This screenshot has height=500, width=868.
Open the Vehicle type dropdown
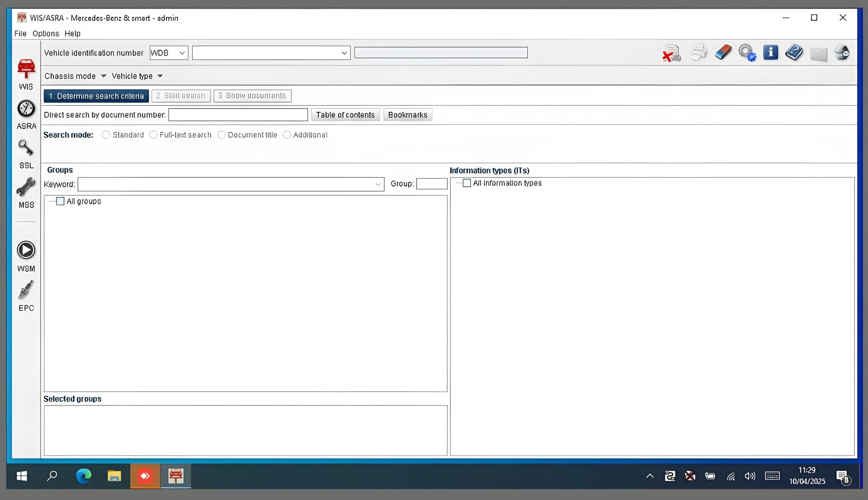coord(160,76)
